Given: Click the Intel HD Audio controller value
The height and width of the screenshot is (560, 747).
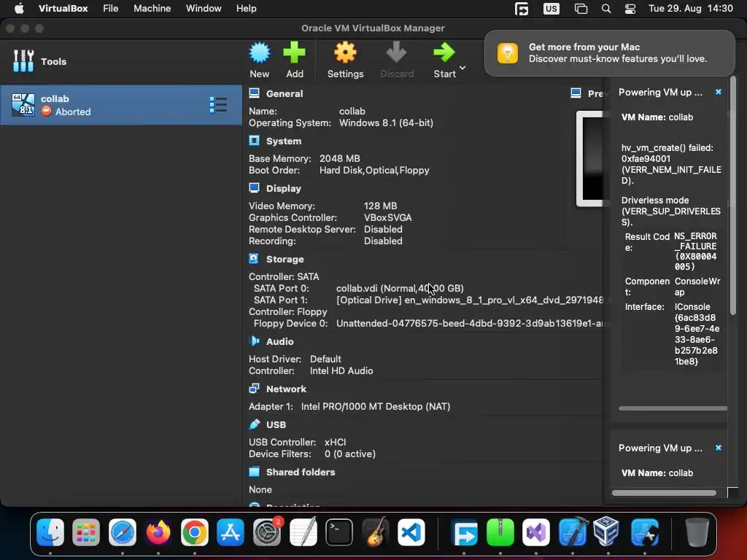Looking at the screenshot, I should 341,370.
